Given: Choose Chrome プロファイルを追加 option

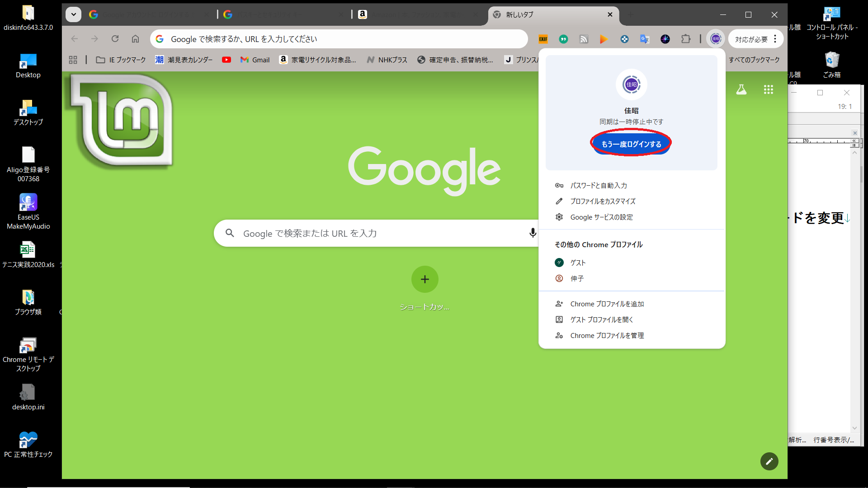Looking at the screenshot, I should [607, 304].
